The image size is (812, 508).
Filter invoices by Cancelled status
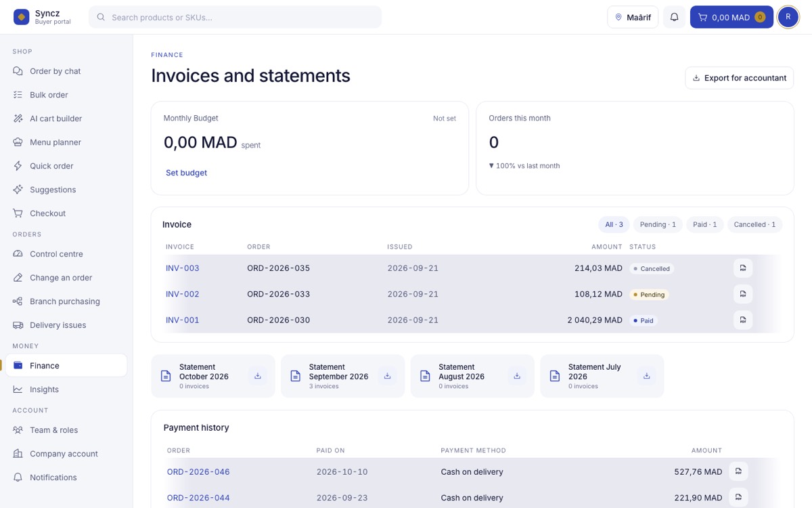(754, 224)
